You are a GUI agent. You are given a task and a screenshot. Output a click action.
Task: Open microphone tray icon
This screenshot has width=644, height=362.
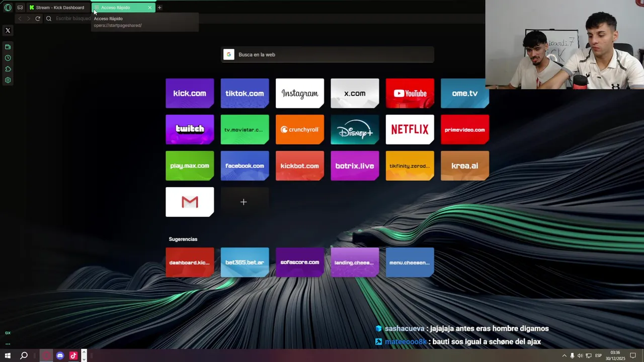coord(572,355)
